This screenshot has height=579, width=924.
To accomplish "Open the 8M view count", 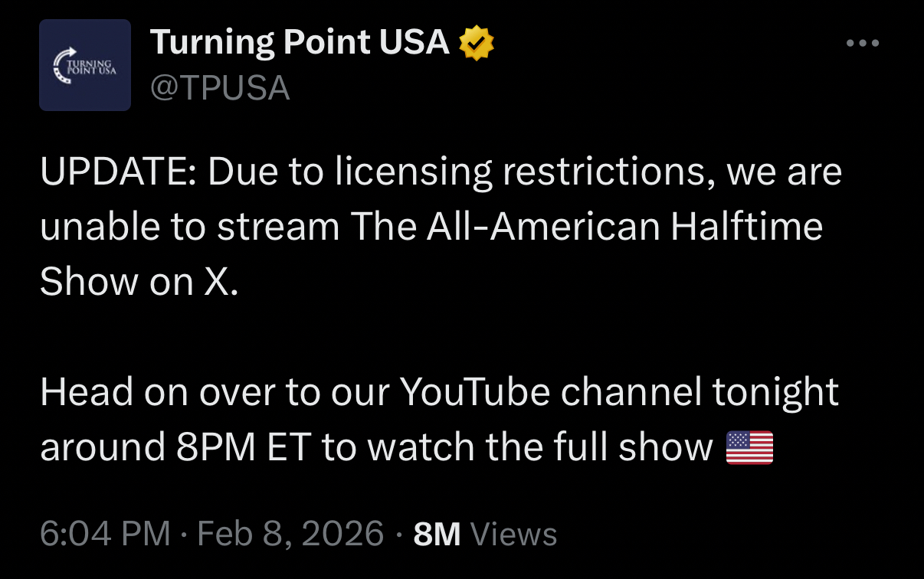I will click(437, 534).
